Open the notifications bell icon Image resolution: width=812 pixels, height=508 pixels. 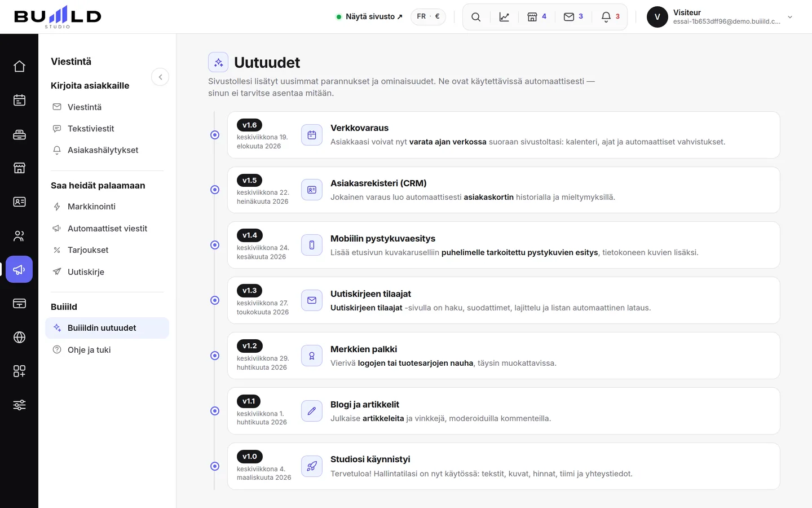(611, 17)
